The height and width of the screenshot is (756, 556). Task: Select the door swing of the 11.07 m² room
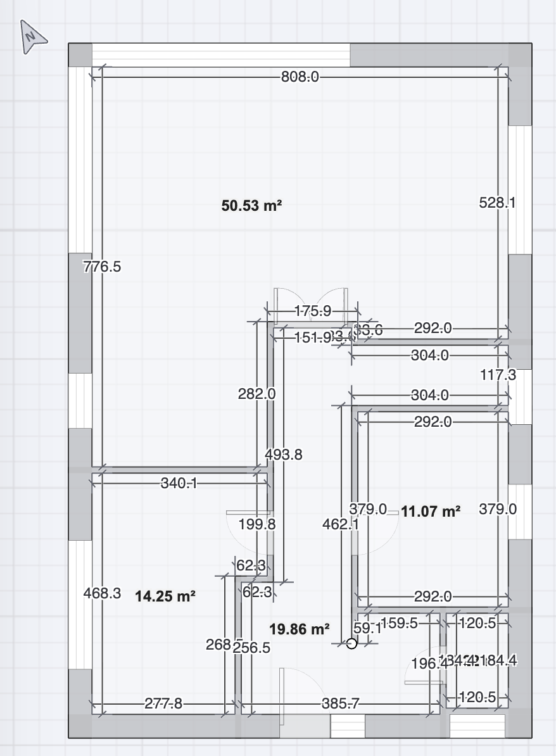(375, 531)
